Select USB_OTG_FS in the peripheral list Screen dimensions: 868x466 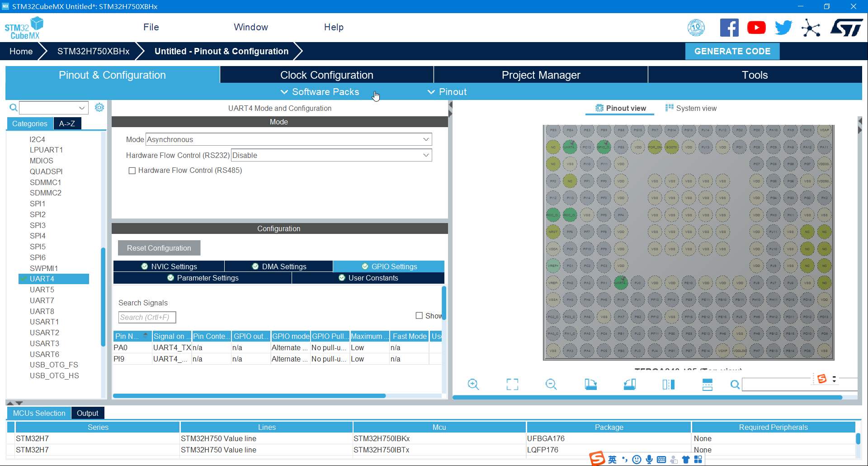click(x=54, y=365)
